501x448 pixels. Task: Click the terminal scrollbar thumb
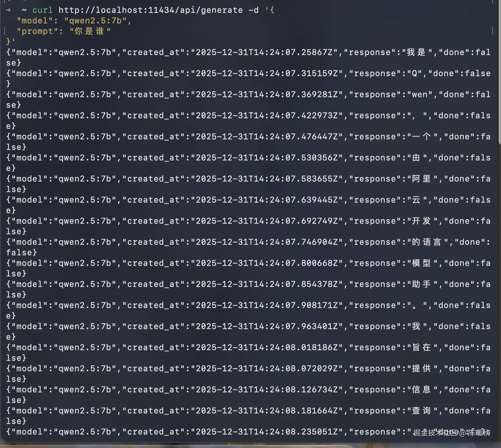[499, 72]
